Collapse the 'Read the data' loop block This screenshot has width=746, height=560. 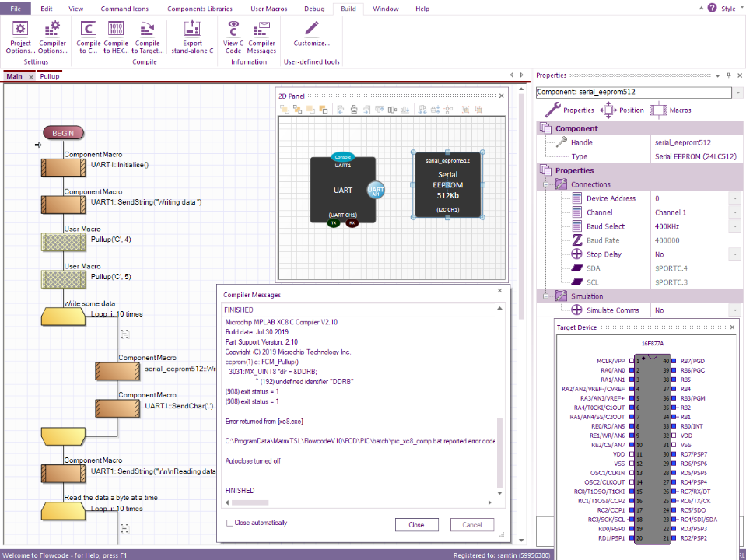pos(124,528)
